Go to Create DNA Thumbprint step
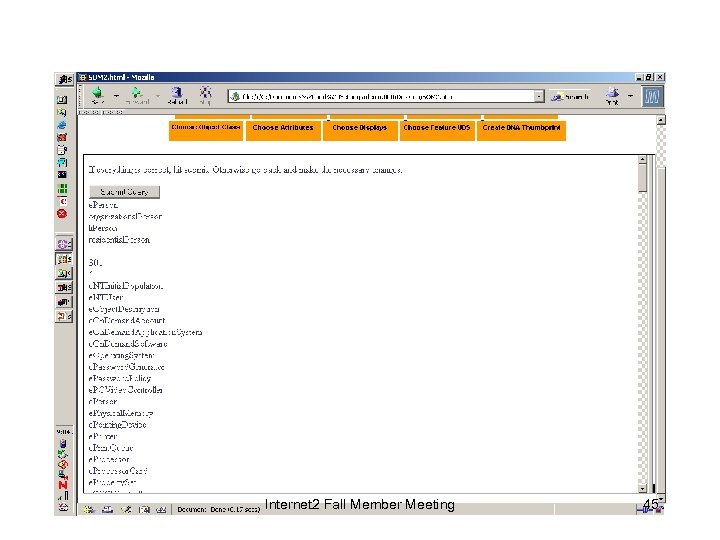Image resolution: width=720 pixels, height=540 pixels. click(521, 130)
